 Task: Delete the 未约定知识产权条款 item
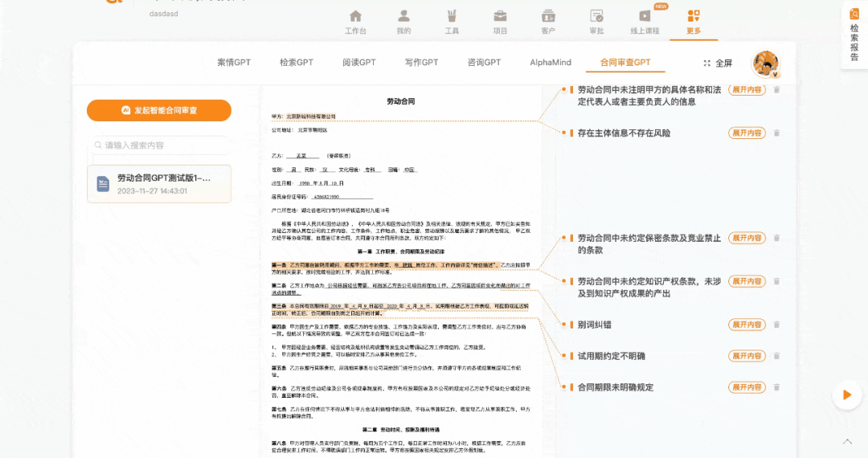point(776,281)
